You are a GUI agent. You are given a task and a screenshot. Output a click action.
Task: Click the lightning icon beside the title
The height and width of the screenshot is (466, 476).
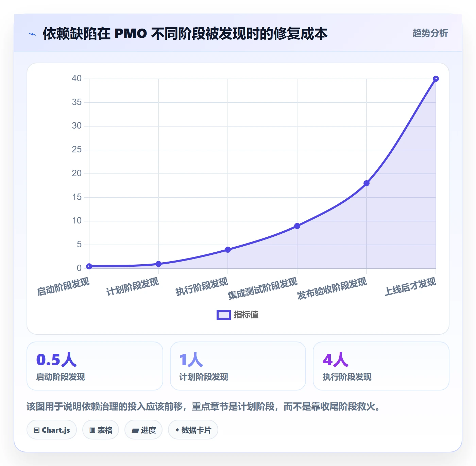coord(32,34)
